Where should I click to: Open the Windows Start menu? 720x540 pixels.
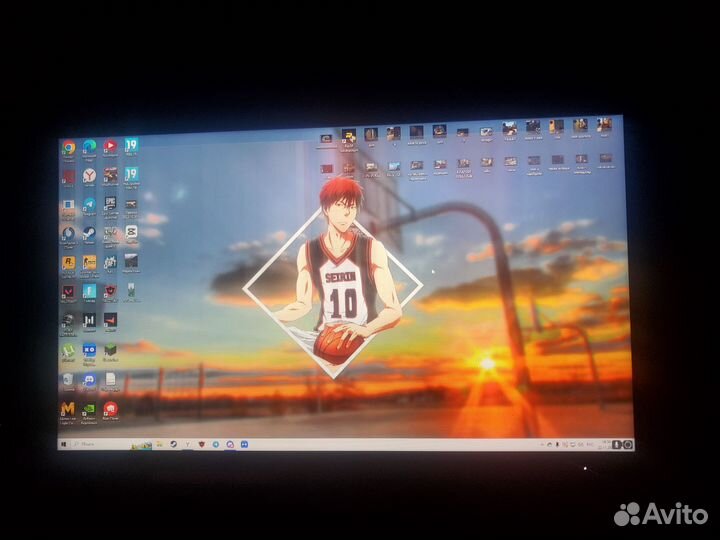(x=64, y=442)
